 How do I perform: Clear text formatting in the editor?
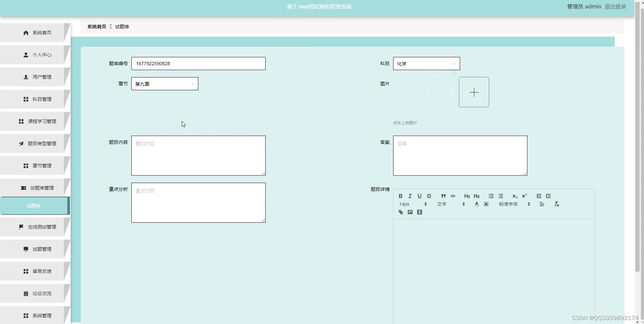pos(557,204)
